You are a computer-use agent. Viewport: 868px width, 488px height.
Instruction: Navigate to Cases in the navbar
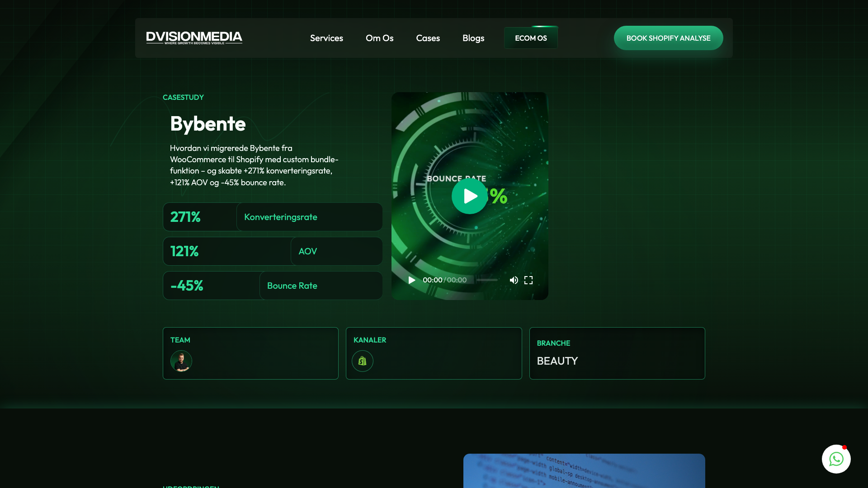pyautogui.click(x=428, y=38)
